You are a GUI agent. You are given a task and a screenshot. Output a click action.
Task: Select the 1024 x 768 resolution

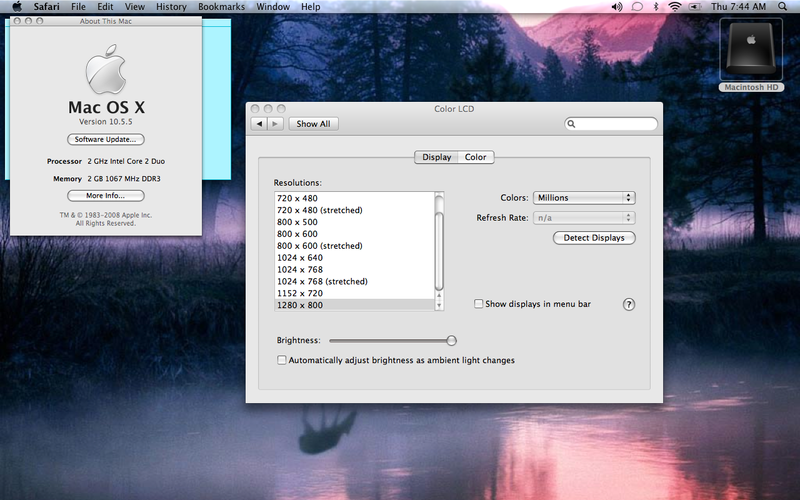[x=354, y=269]
